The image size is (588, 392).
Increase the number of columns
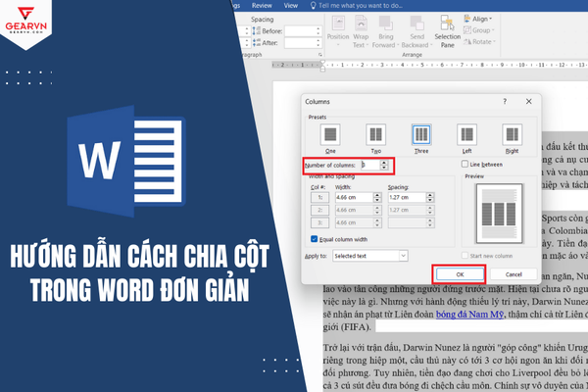point(383,163)
